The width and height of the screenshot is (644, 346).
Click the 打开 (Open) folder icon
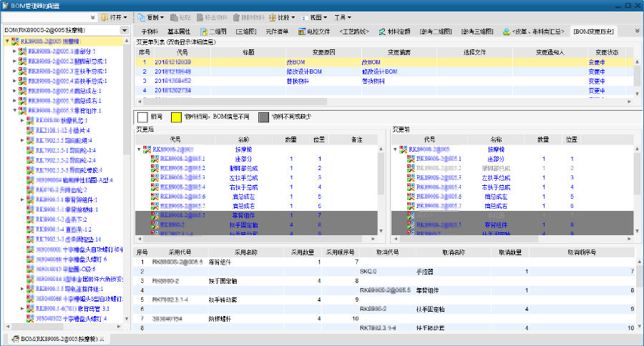click(x=105, y=16)
